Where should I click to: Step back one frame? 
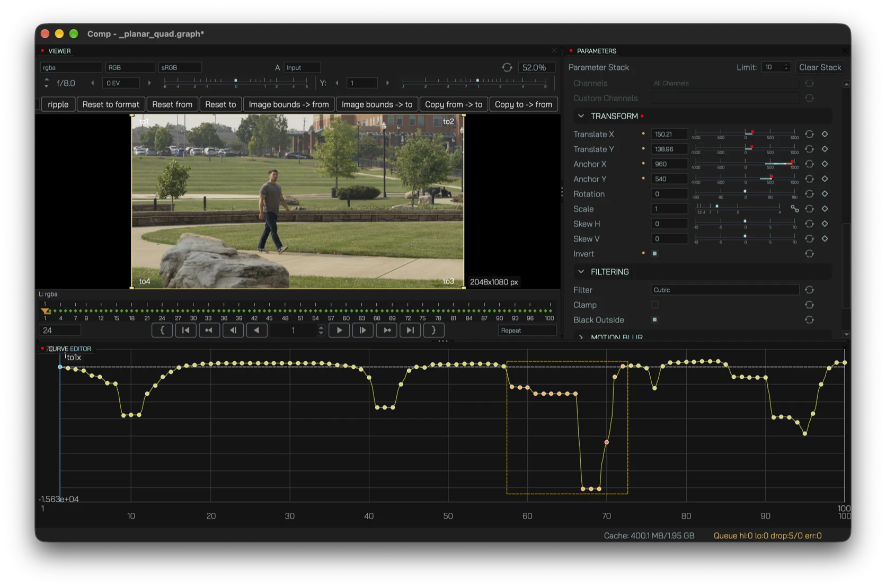[x=233, y=330]
